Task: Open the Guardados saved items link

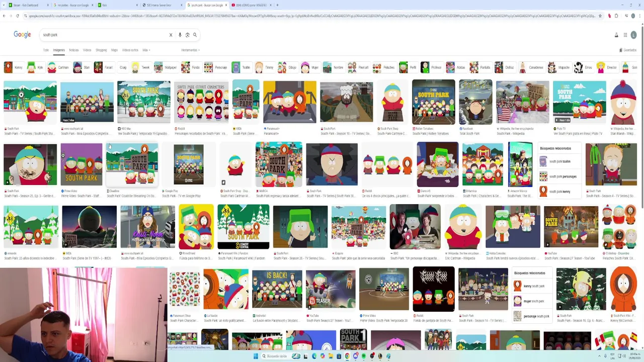Action: point(628,50)
